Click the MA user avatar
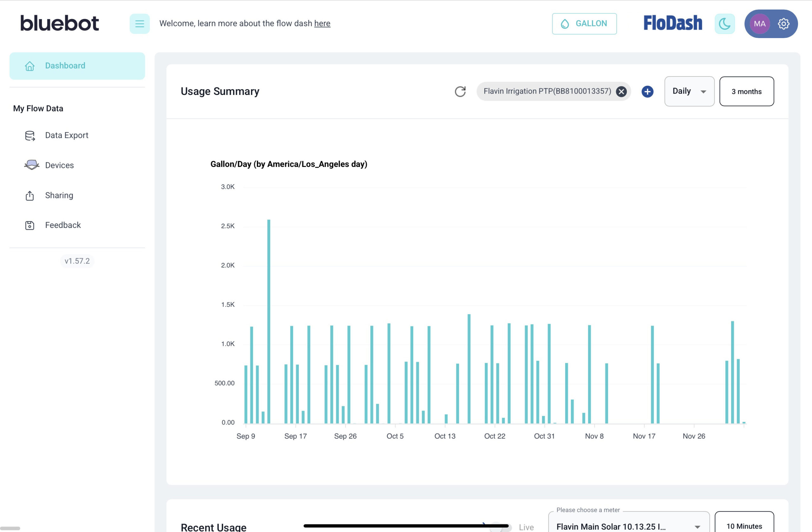 tap(759, 23)
